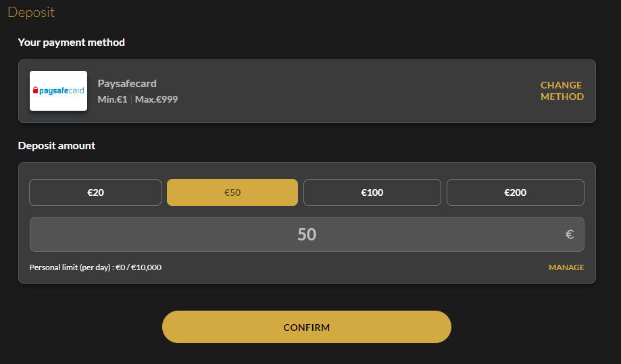The height and width of the screenshot is (364, 621).
Task: Click the Min.€1 limit text
Action: pyautogui.click(x=112, y=99)
